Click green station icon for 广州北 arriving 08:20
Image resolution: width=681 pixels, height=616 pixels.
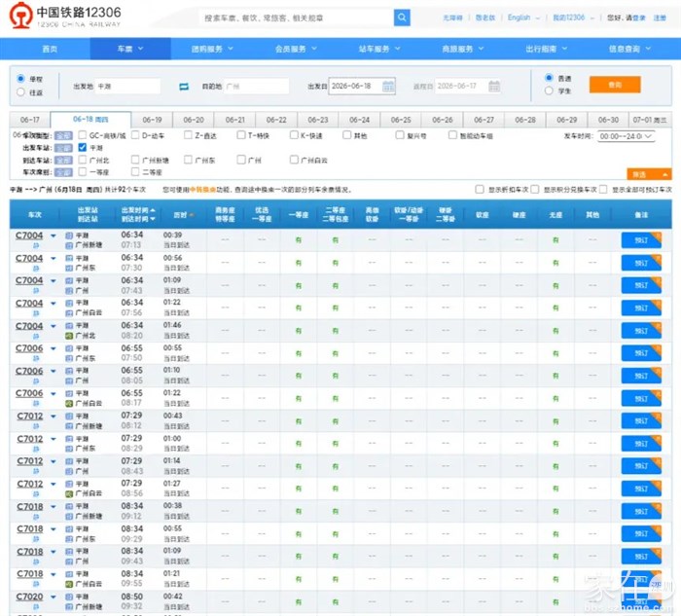(x=69, y=336)
